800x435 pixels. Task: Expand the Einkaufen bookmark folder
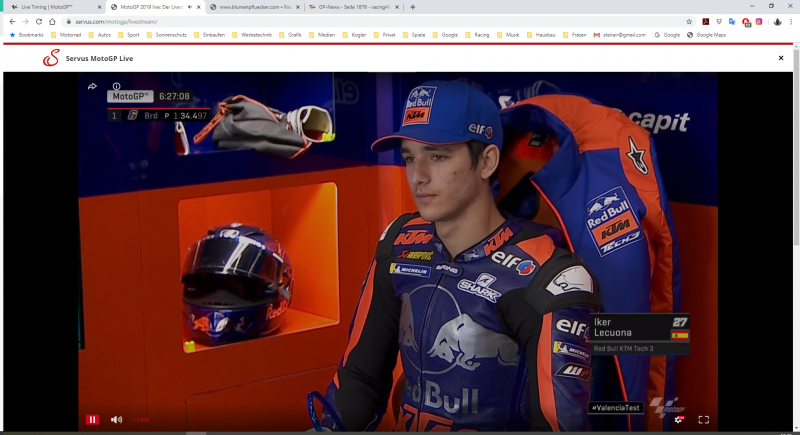point(209,35)
